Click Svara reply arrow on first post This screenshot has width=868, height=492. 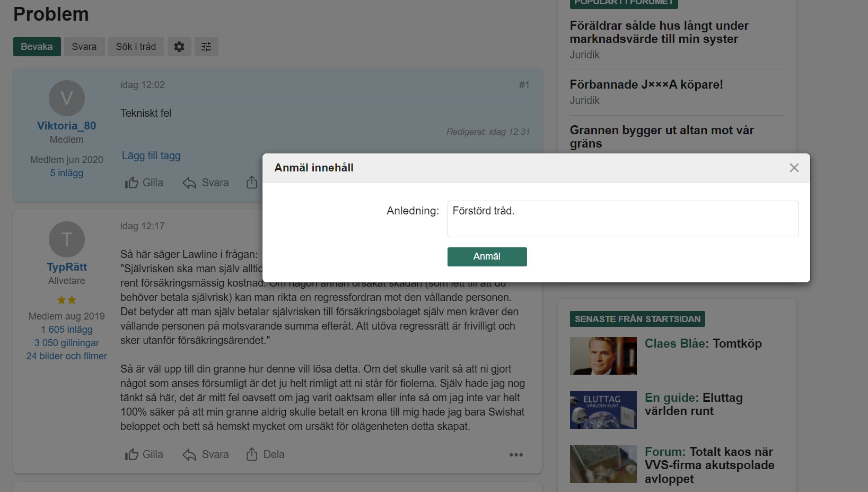point(206,183)
